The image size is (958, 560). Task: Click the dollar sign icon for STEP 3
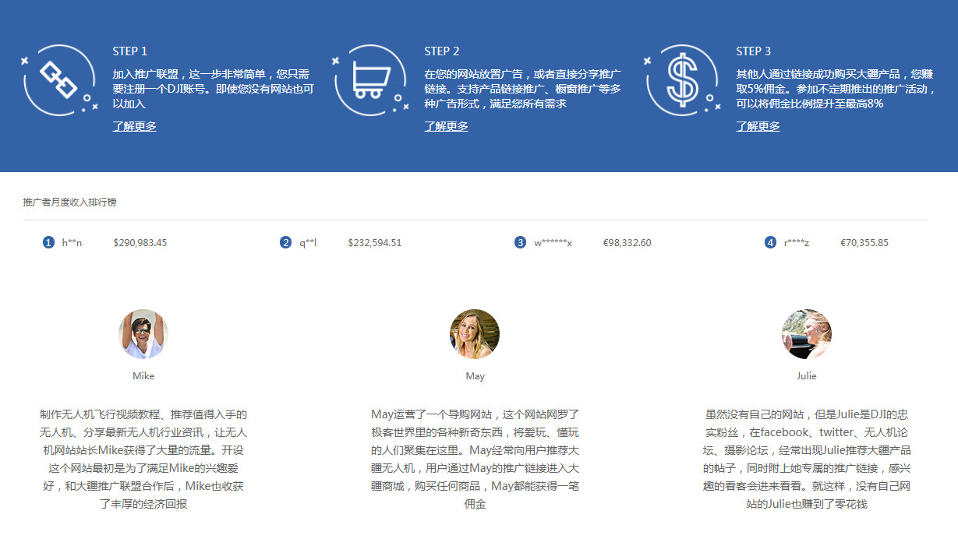click(681, 79)
